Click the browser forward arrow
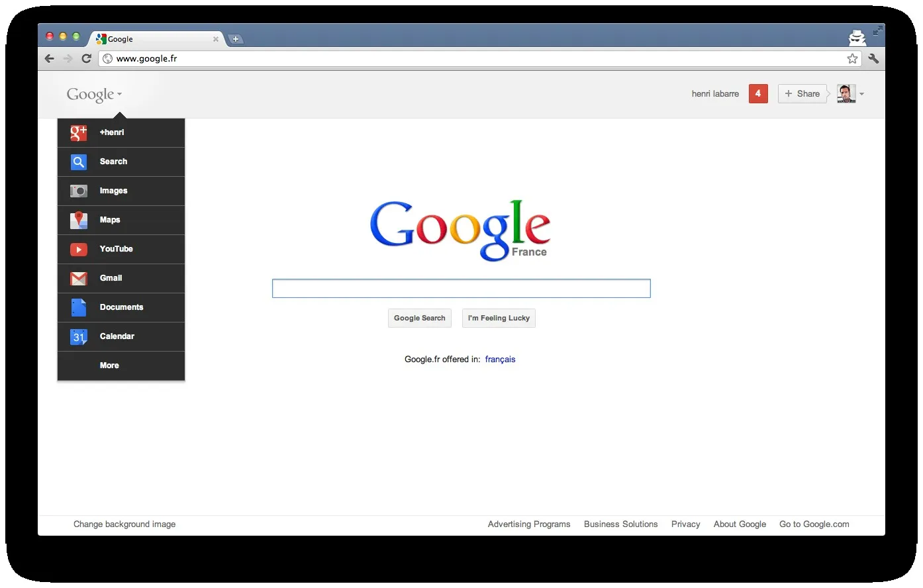This screenshot has height=588, width=923. (68, 58)
